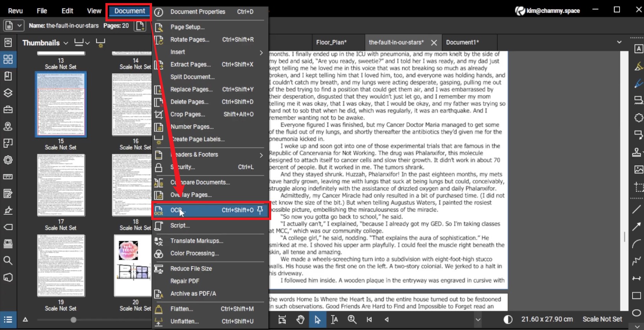644x330 pixels.
Task: Select the Rectangle tool in right toolbar
Action: 637,296
